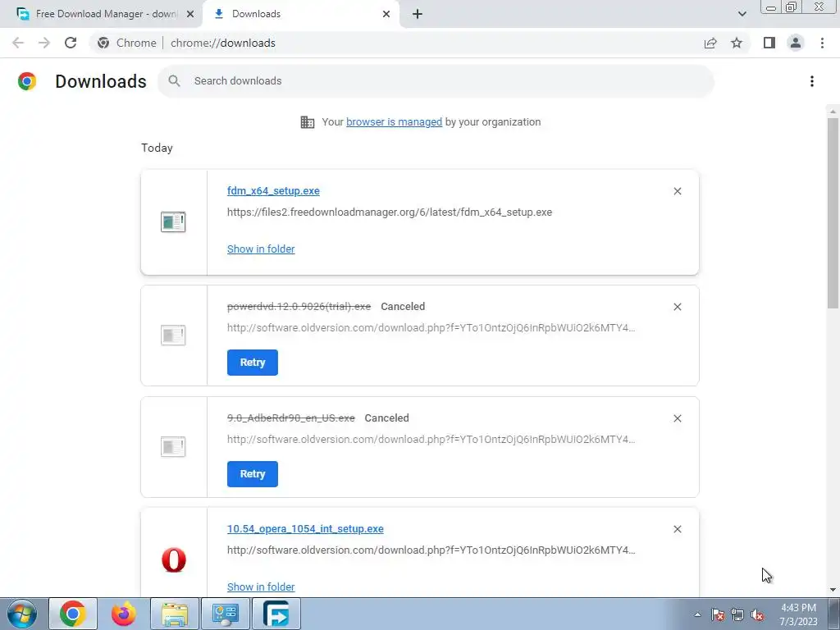Click the Action Center flag tray icon

[x=718, y=615]
